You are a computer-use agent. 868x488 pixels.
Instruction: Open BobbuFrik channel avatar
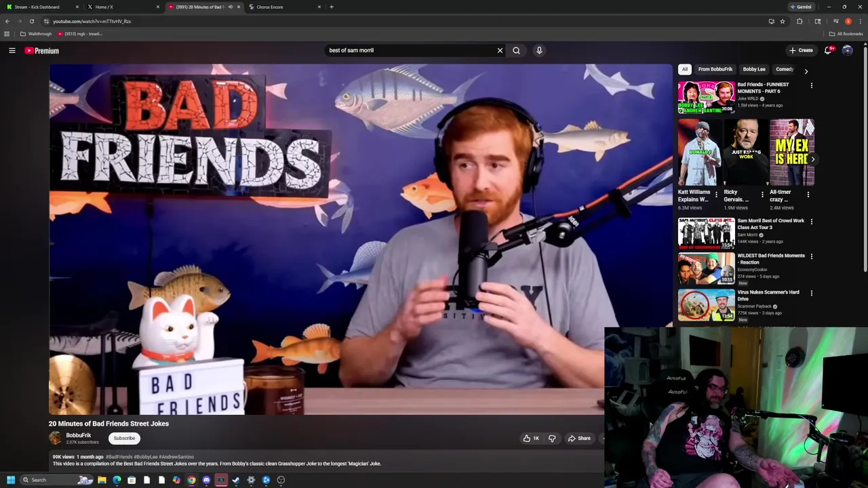coord(55,438)
